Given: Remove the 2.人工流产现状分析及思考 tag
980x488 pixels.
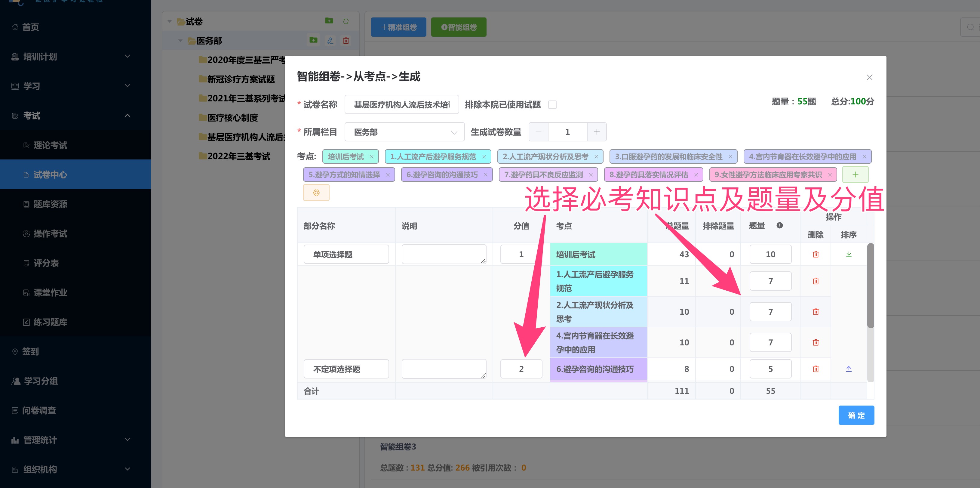Looking at the screenshot, I should [x=596, y=157].
